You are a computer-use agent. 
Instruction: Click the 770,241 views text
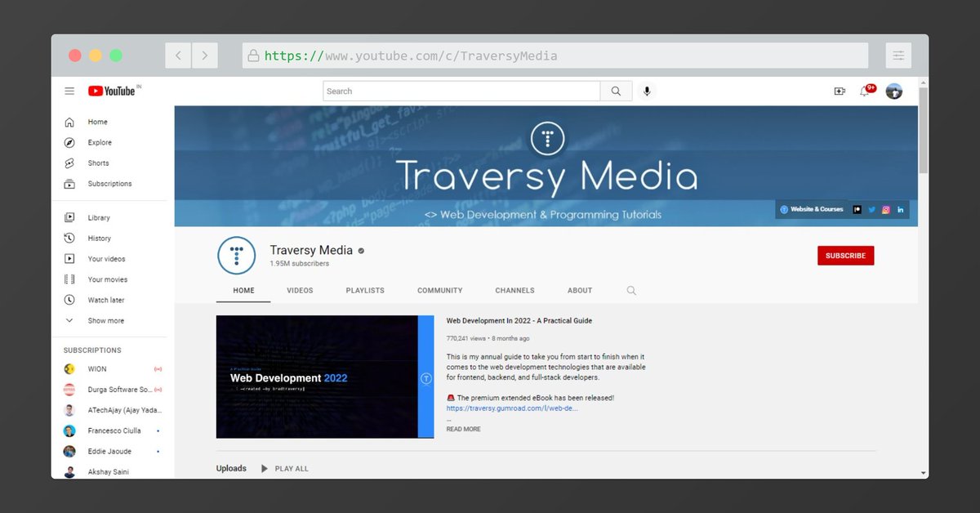466,338
